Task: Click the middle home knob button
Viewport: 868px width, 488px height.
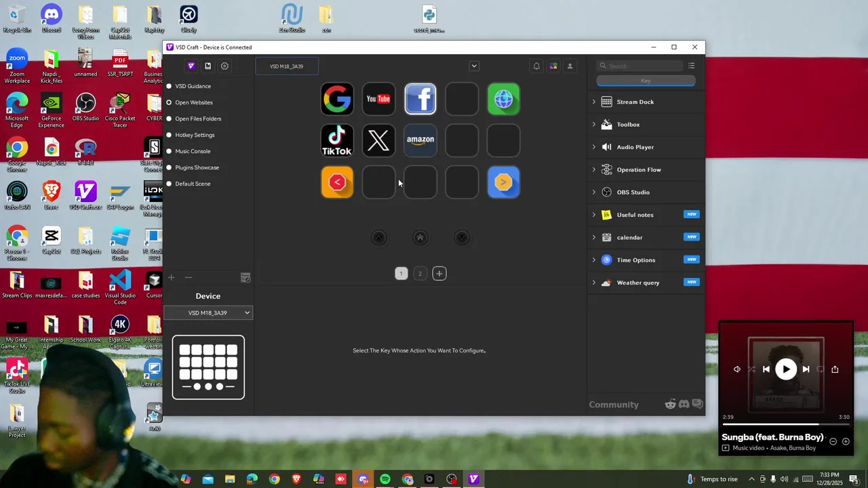Action: pos(420,237)
